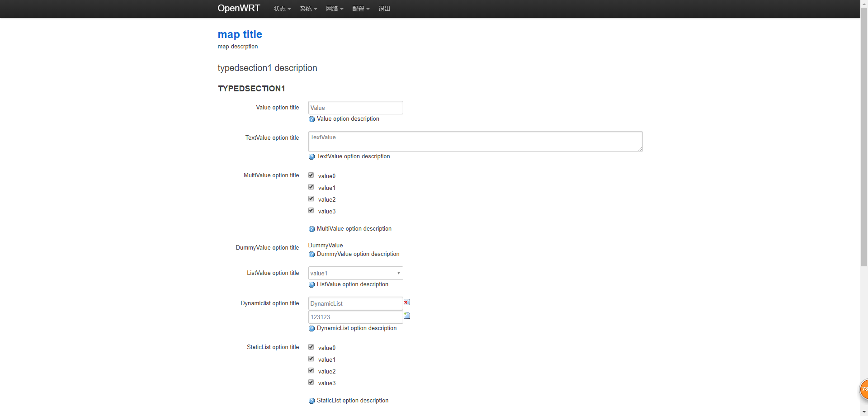This screenshot has height=416, width=868.
Task: Click help icon beside ListValue option description
Action: coord(311,285)
